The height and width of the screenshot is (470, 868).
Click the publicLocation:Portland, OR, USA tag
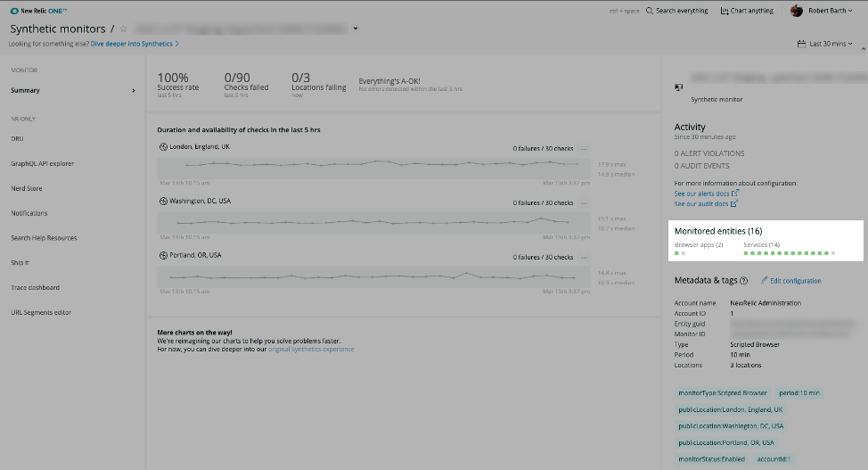[726, 443]
